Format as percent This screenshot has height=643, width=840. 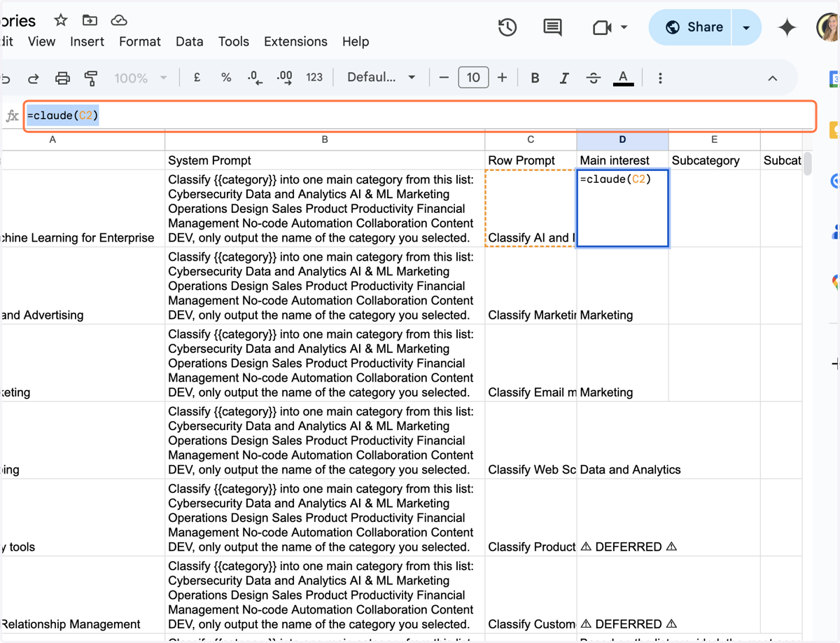coord(226,78)
